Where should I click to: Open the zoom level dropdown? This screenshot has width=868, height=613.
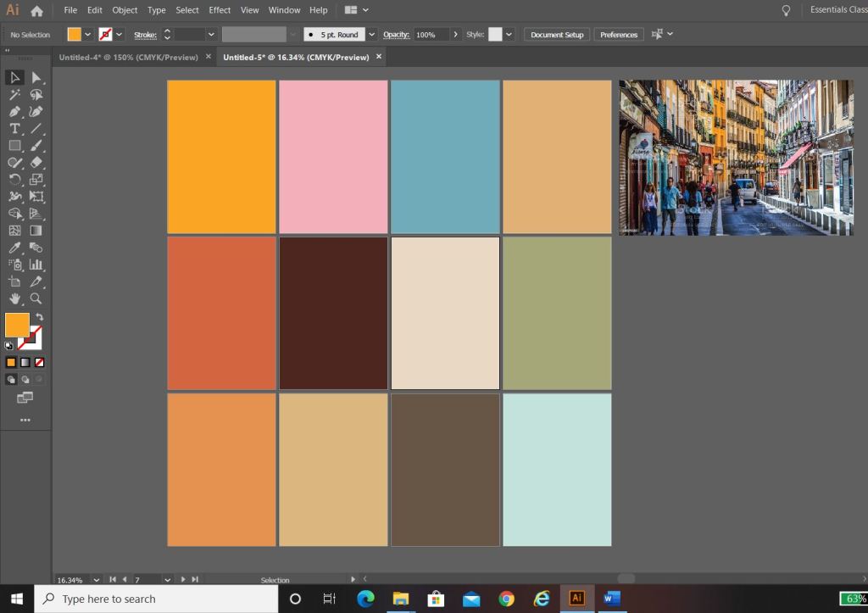click(x=96, y=580)
